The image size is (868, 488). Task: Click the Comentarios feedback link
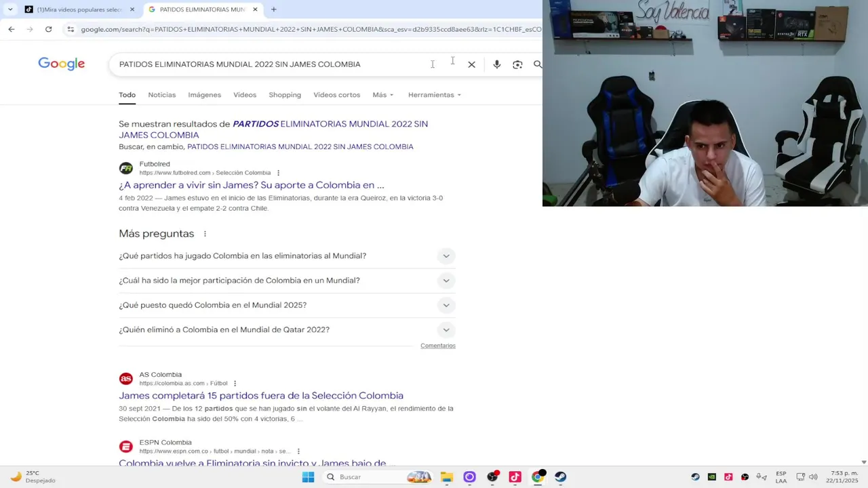[x=438, y=346]
